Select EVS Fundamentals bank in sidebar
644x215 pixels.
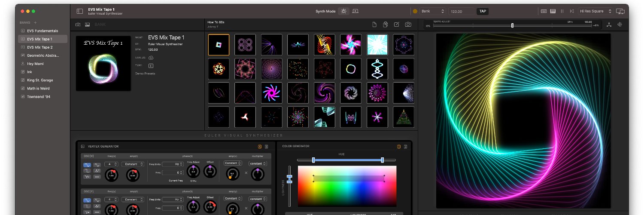tap(42, 31)
